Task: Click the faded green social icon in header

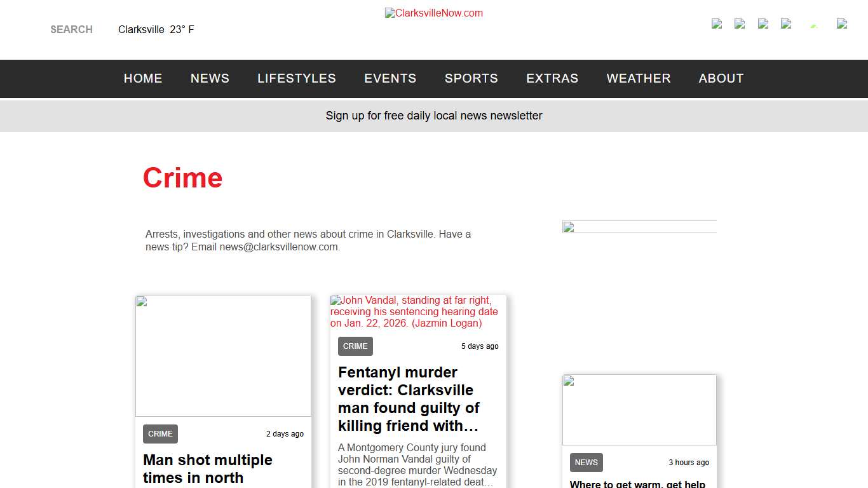Action: 813,26
